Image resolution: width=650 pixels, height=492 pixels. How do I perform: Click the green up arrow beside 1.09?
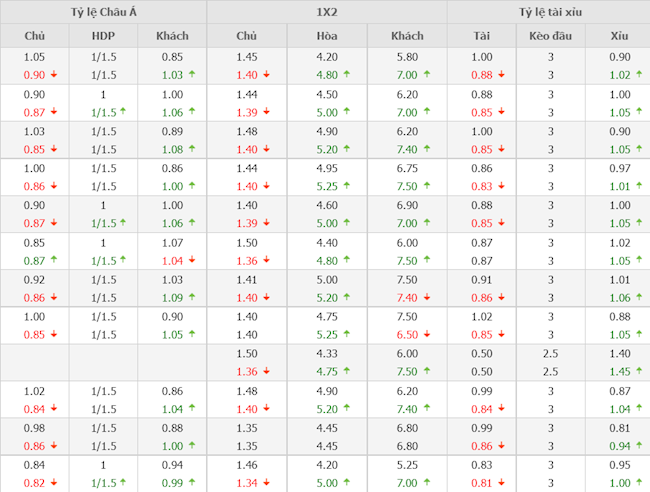[191, 298]
